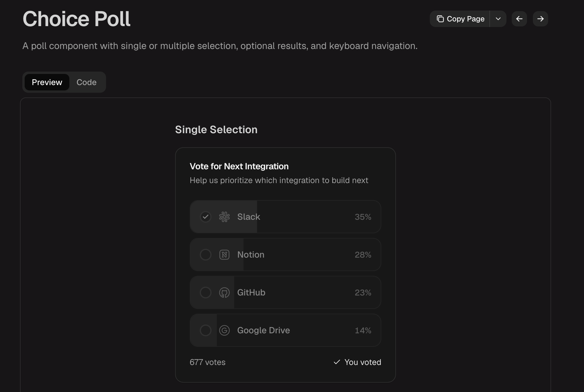Click the 677 votes count
584x392 pixels.
207,362
